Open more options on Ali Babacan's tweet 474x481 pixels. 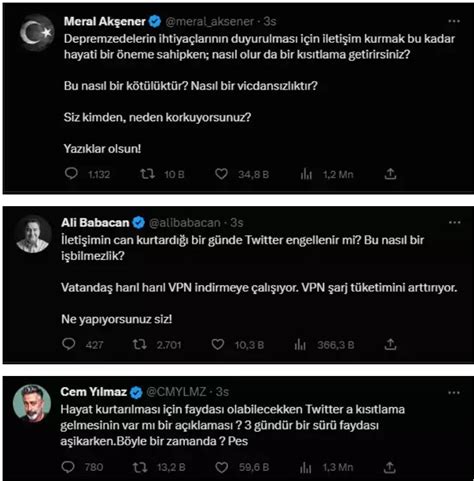tap(454, 222)
